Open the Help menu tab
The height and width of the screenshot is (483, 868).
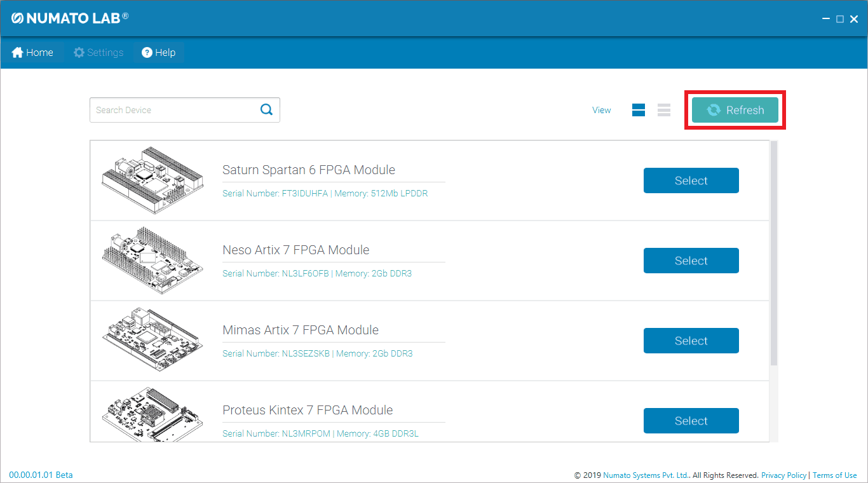pyautogui.click(x=159, y=53)
